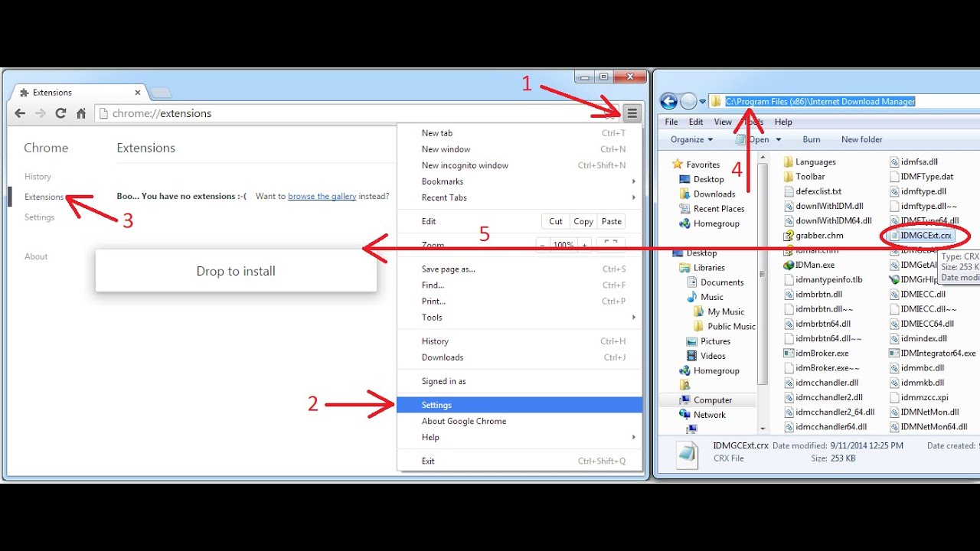Follow the browse the gallery link
Screen dimensions: 980x551
coord(322,196)
